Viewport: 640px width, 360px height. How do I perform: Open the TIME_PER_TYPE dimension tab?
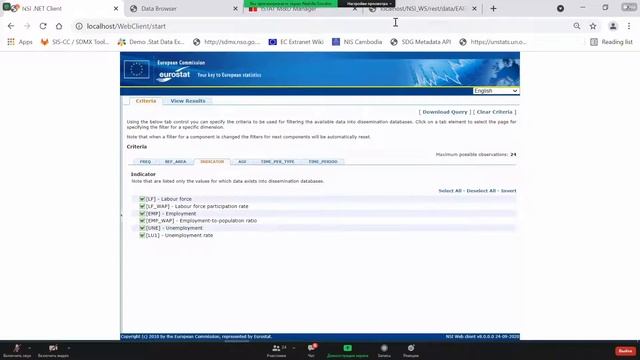(278, 162)
